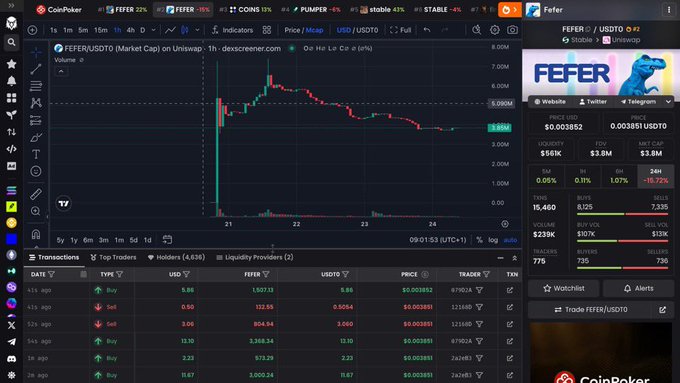
Task: Take chart snapshot with camera icon
Action: [512, 30]
